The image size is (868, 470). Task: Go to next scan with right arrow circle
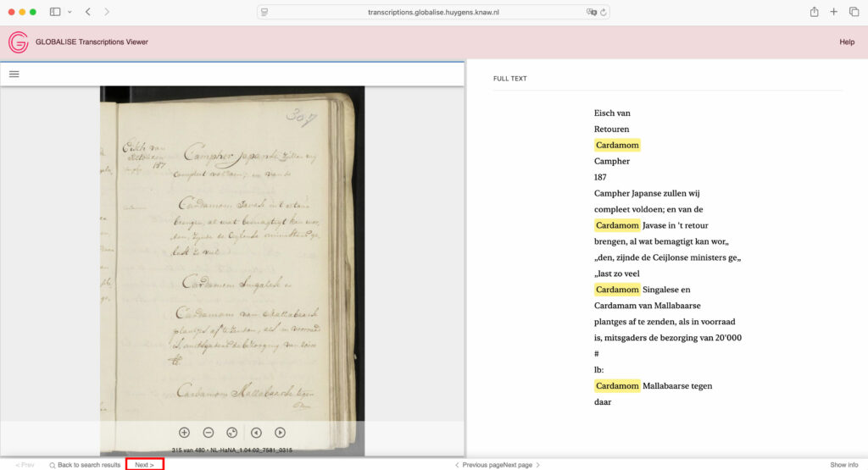pos(280,433)
